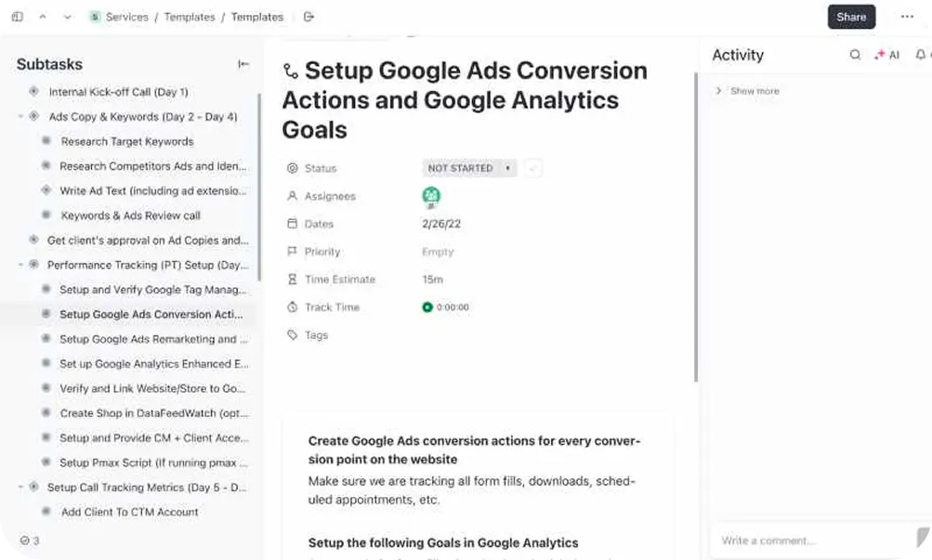Go to next task with down chevron

click(x=67, y=17)
